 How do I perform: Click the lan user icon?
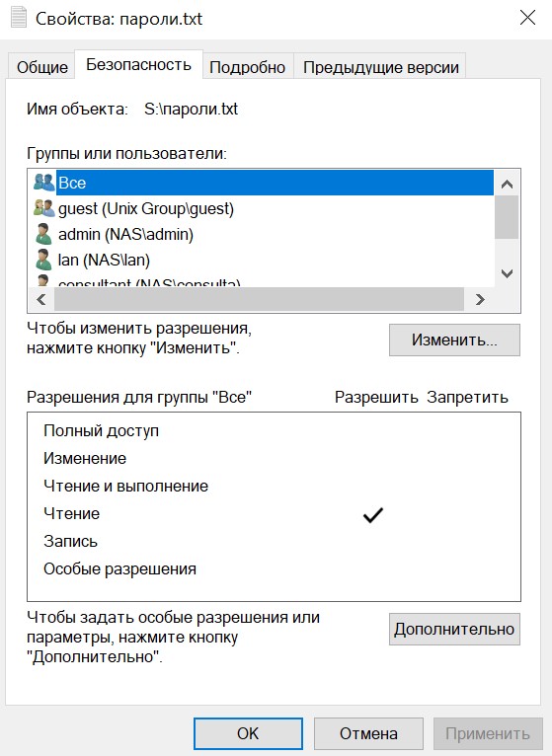[x=43, y=260]
